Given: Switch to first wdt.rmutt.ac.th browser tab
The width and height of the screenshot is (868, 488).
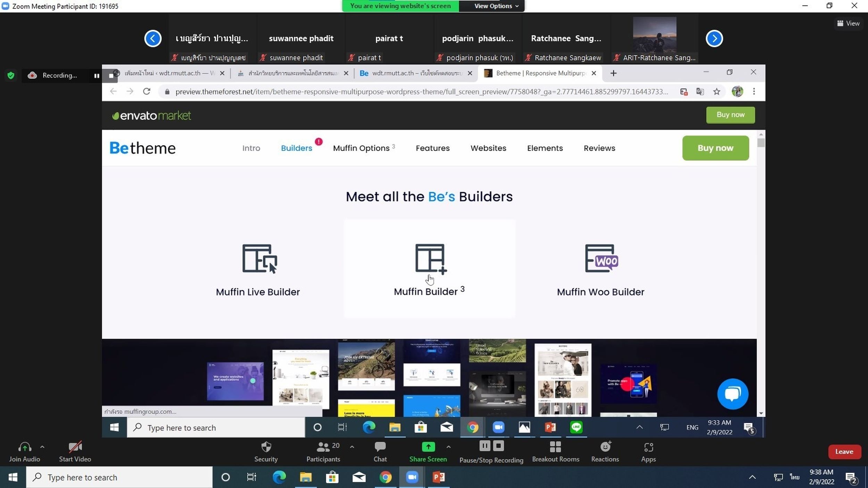Looking at the screenshot, I should point(169,73).
